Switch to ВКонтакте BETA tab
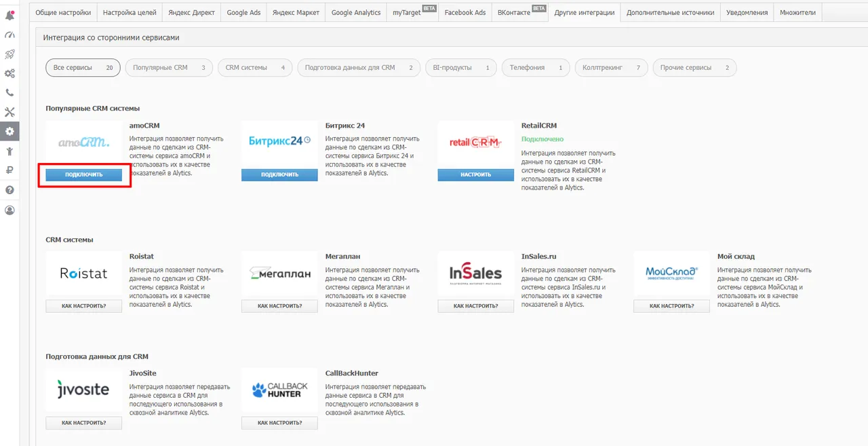 click(x=519, y=12)
